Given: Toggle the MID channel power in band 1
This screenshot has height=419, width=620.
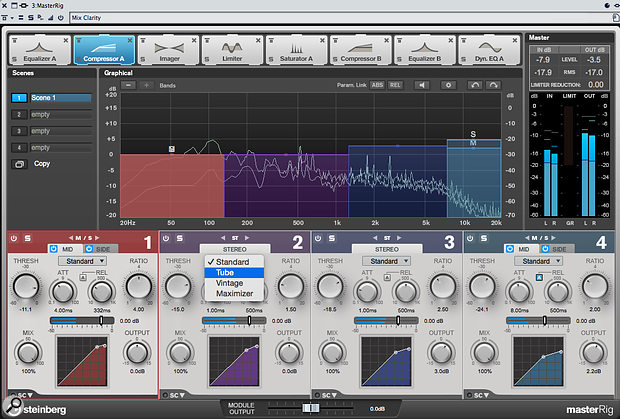Looking at the screenshot, I should [54, 249].
